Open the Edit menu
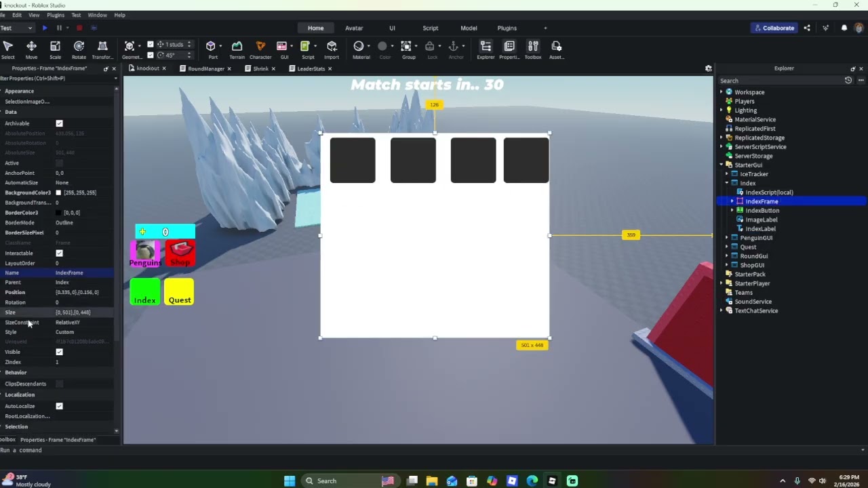 [x=16, y=15]
